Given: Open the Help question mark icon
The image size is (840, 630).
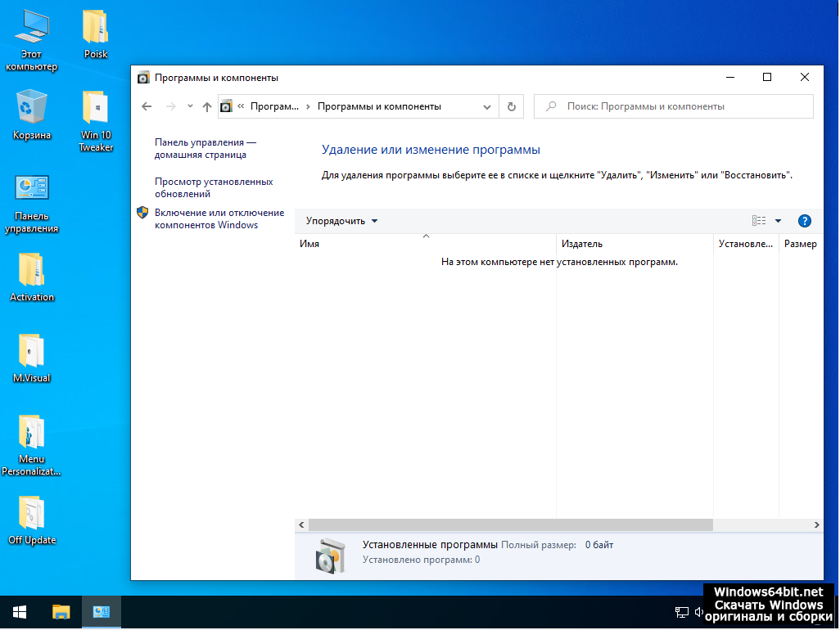Looking at the screenshot, I should (x=804, y=221).
